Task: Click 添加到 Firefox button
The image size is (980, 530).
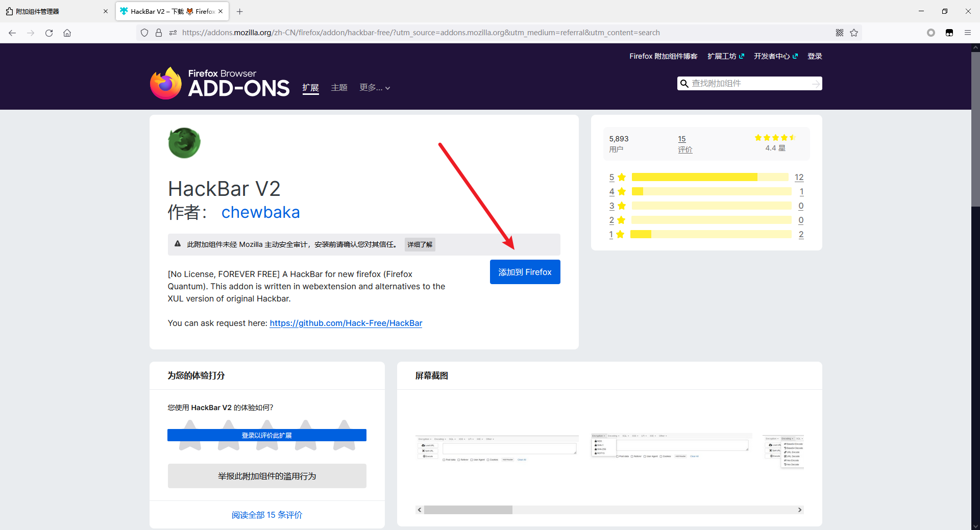Action: pyautogui.click(x=525, y=272)
